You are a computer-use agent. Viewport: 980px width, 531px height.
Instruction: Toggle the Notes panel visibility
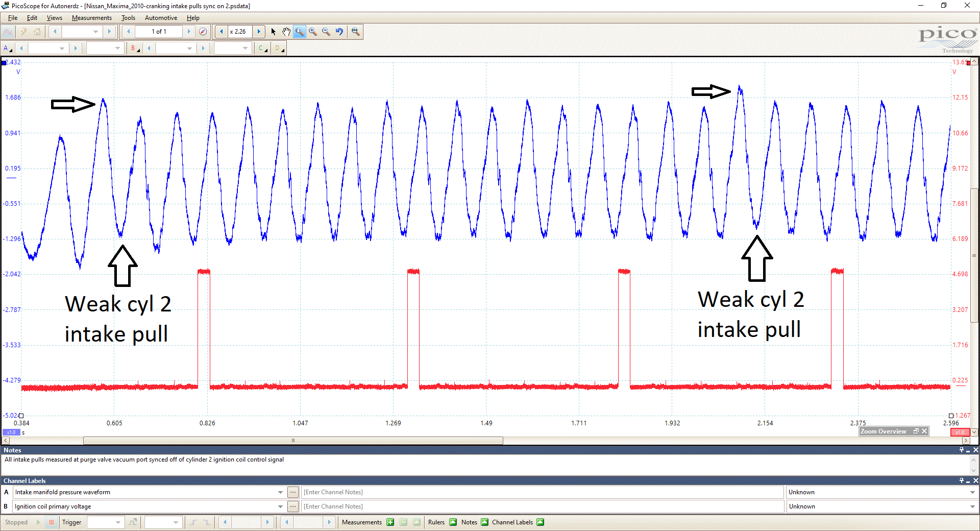(x=484, y=522)
